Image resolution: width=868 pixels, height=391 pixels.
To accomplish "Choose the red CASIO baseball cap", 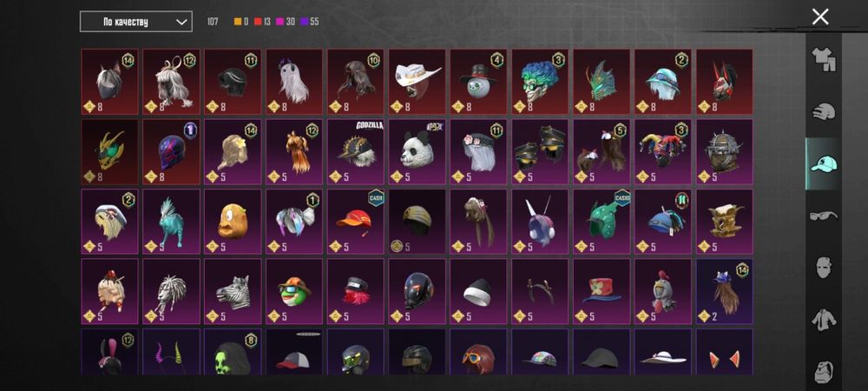I will click(355, 222).
